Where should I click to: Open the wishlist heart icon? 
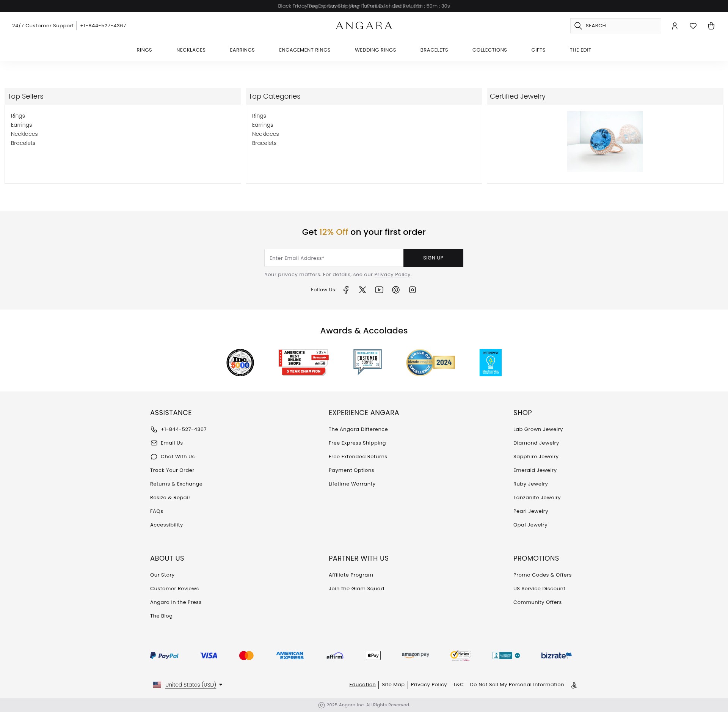[x=693, y=26]
